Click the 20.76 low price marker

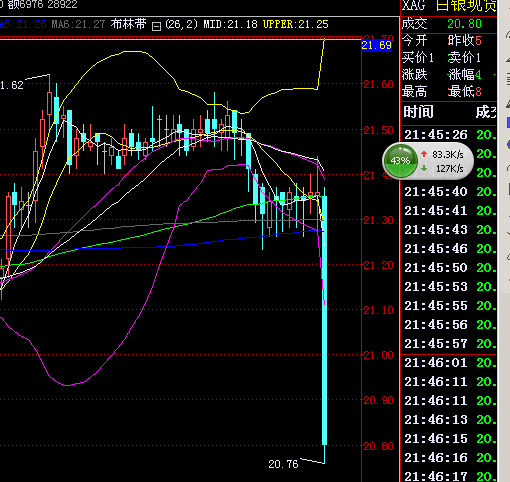(283, 464)
